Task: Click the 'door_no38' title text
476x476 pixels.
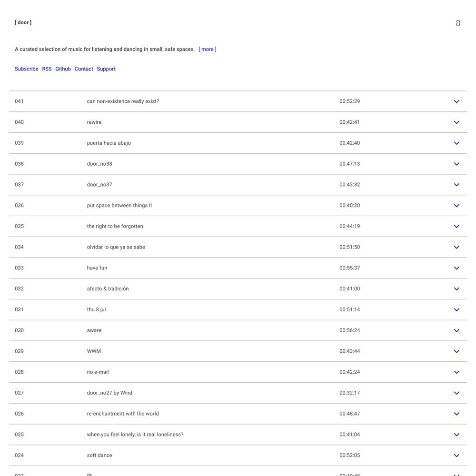Action: pyautogui.click(x=99, y=164)
